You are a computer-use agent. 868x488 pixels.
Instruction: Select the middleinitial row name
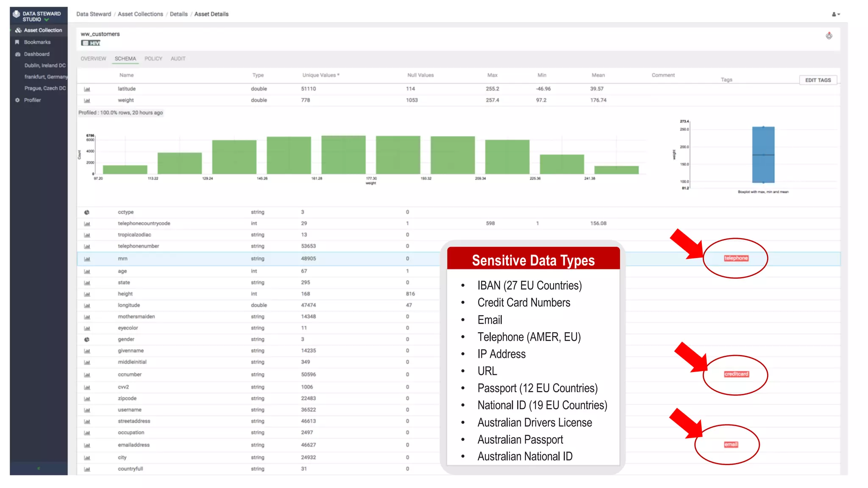pyautogui.click(x=132, y=362)
